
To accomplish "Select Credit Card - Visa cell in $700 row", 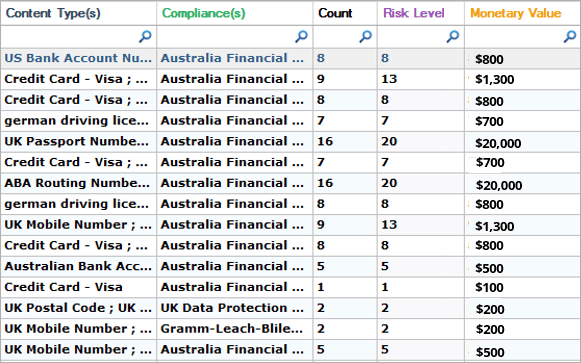I will point(79,162).
